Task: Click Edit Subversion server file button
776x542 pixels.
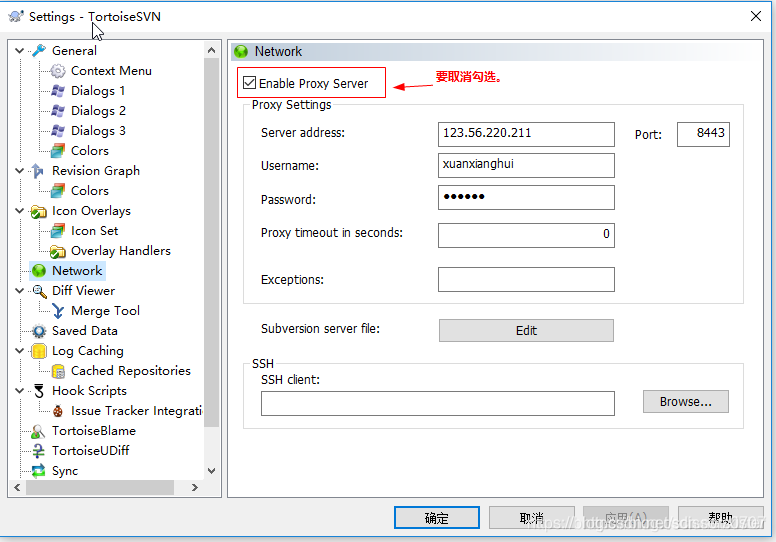Action: (x=526, y=331)
